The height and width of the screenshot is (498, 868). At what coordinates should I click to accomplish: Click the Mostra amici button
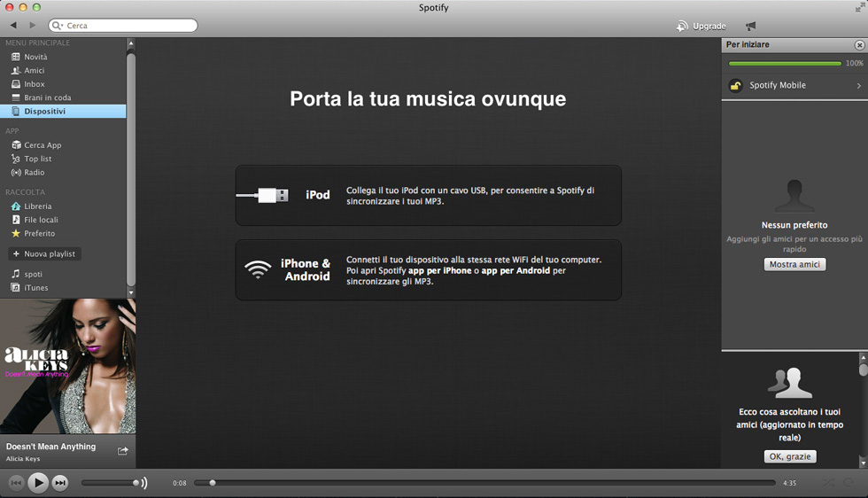click(x=794, y=265)
